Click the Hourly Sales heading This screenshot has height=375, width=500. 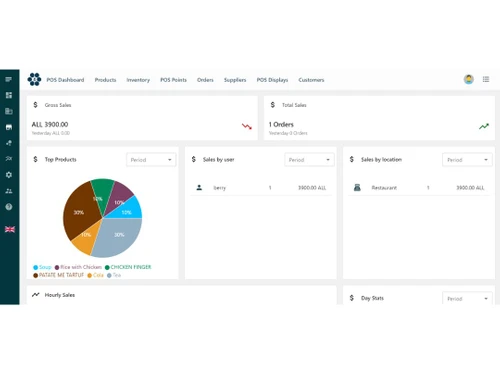click(x=60, y=295)
